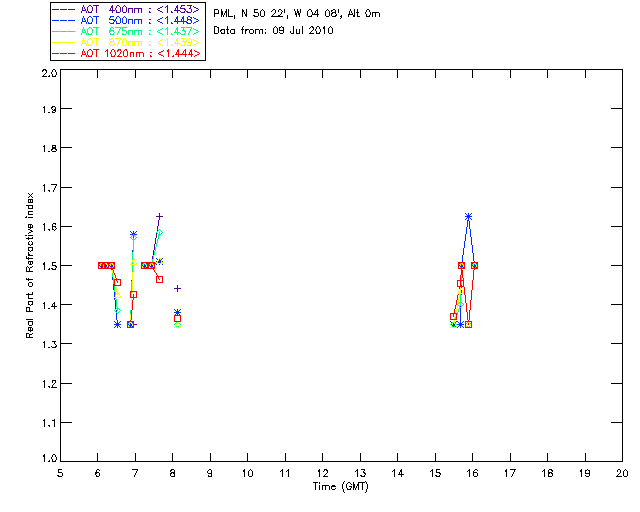The width and height of the screenshot is (640, 512).
Task: Click the red dashed line sample in legend
Action: click(64, 53)
